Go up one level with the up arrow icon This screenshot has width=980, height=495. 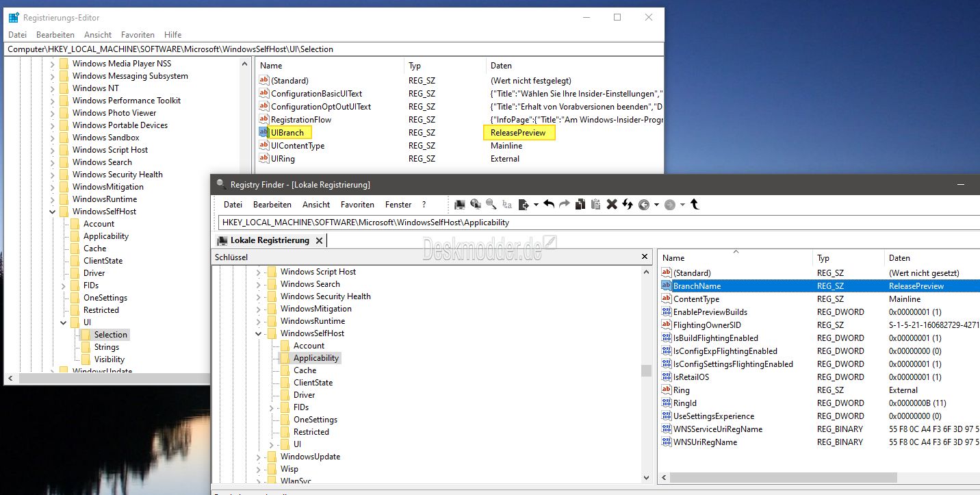[x=695, y=205]
